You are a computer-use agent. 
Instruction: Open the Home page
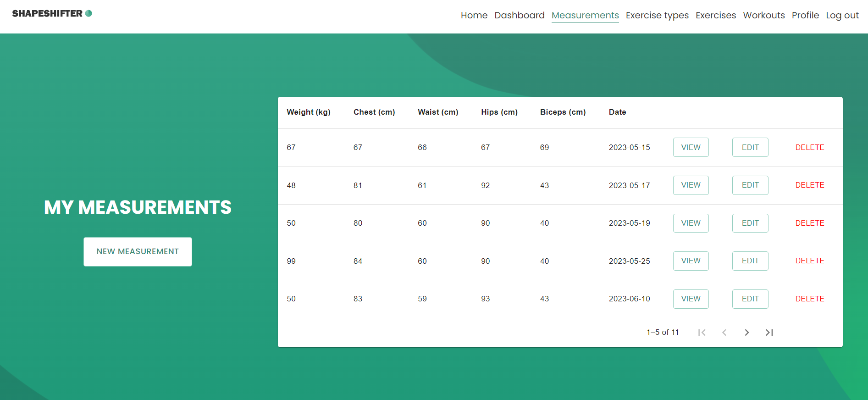click(x=474, y=15)
